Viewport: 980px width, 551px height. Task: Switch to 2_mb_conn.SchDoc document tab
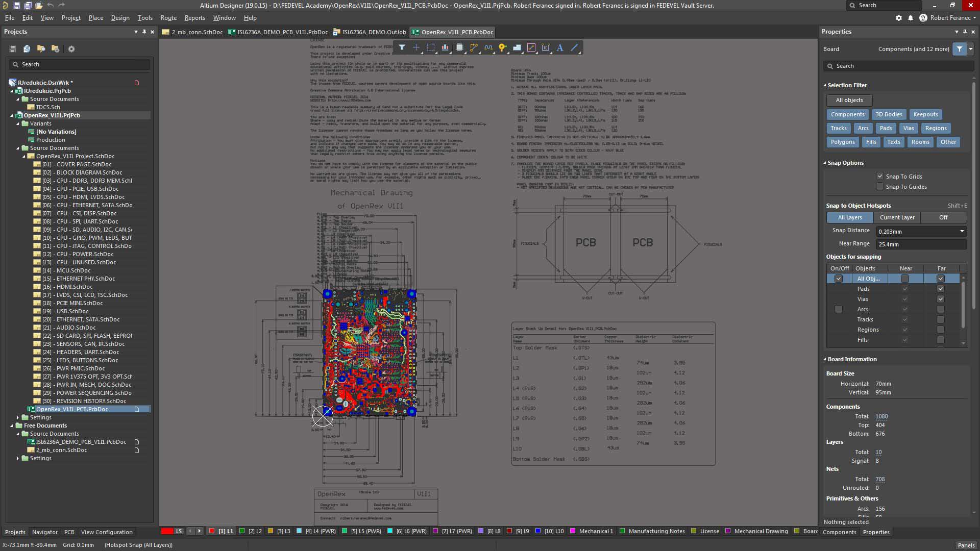click(197, 32)
